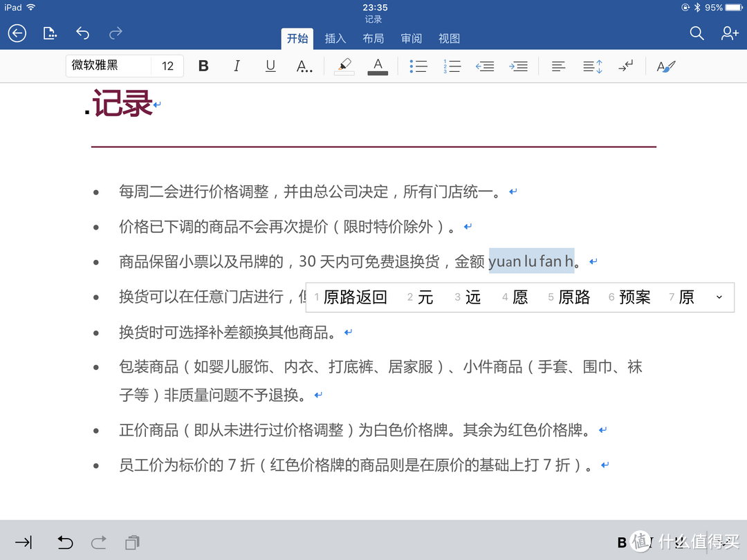Click line 正价商品（即从未进行过价格调整）
This screenshot has width=747, height=560.
click(x=356, y=430)
